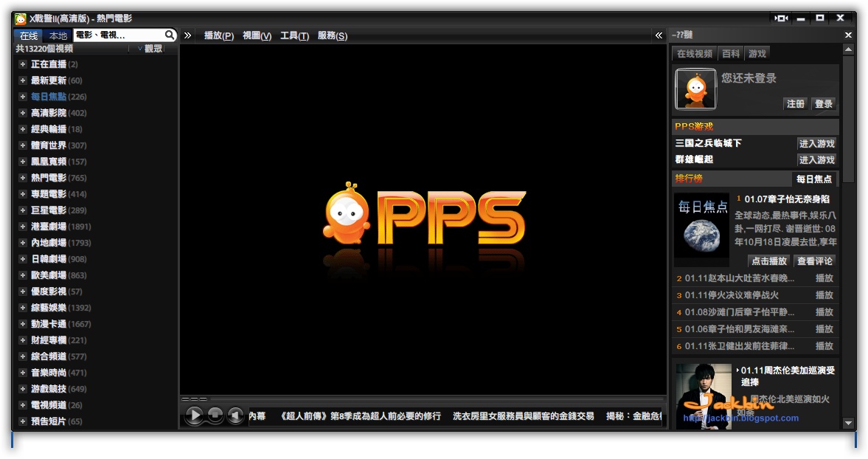The image size is (868, 459).
Task: Click the pin-on-top icon in the title bar
Action: 780,18
